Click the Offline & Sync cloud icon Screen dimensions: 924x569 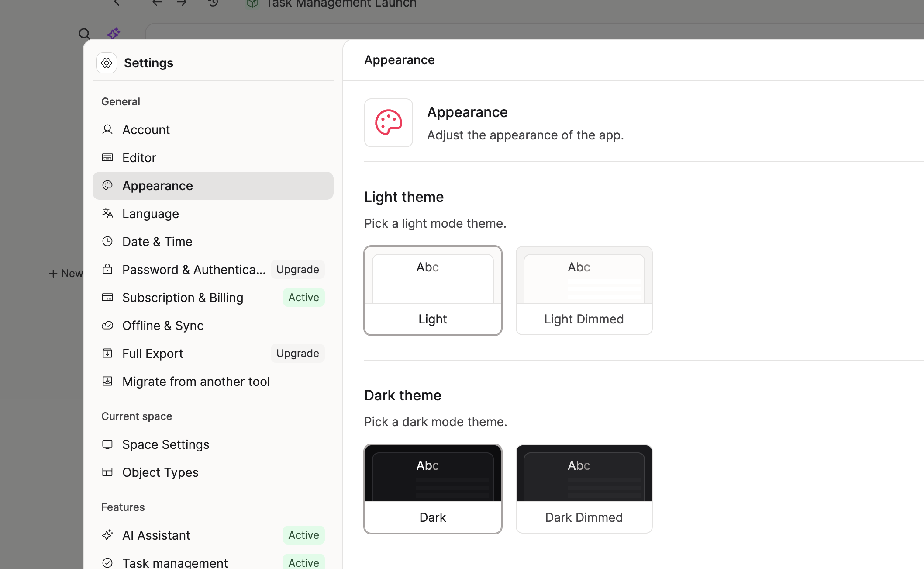tap(107, 325)
